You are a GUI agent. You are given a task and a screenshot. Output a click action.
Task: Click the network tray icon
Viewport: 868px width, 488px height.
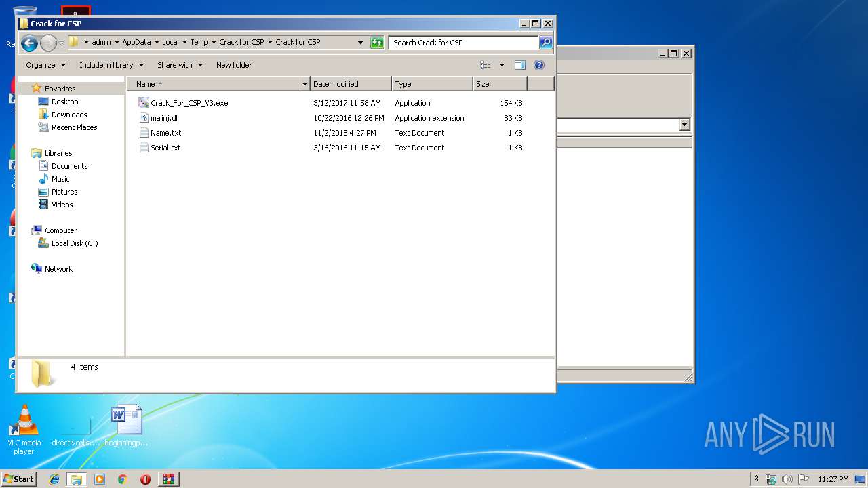pos(772,479)
